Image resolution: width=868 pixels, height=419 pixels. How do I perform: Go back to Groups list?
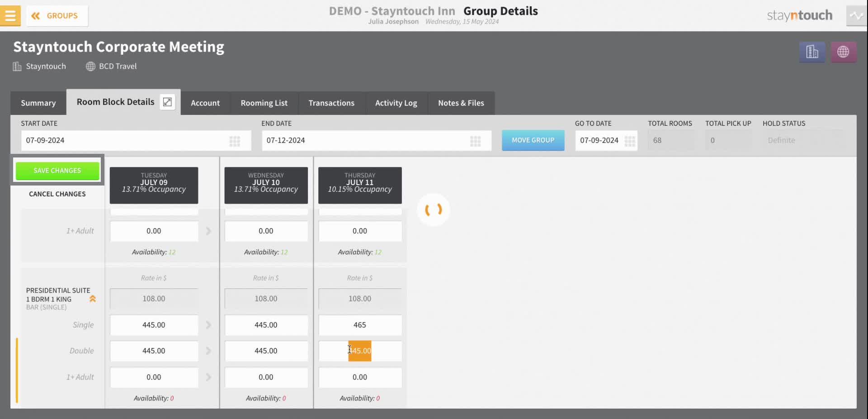click(x=57, y=16)
